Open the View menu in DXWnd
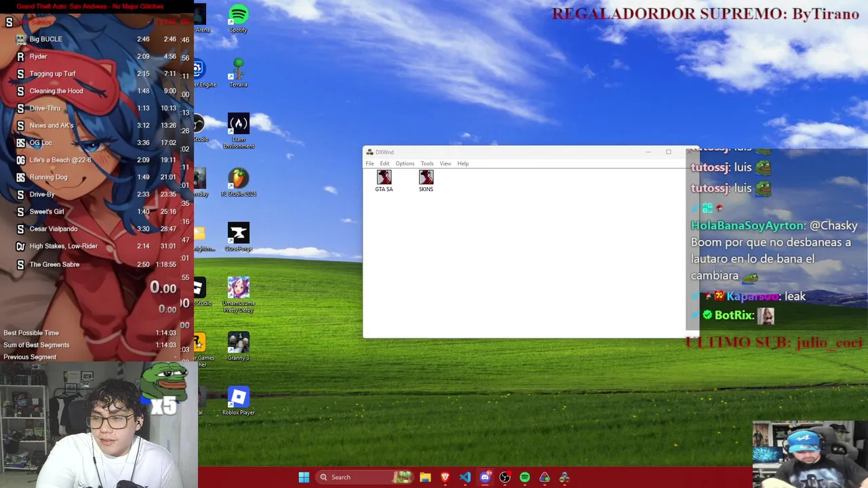Screen dimensions: 868x488 pyautogui.click(x=445, y=163)
